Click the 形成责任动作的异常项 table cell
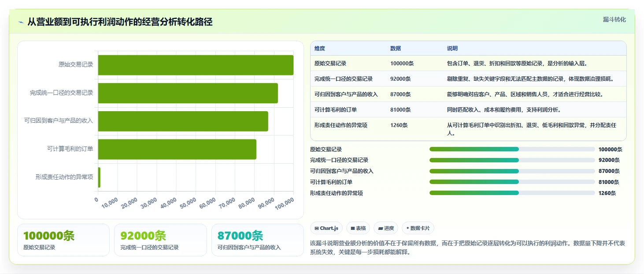The image size is (644, 274). (x=341, y=125)
